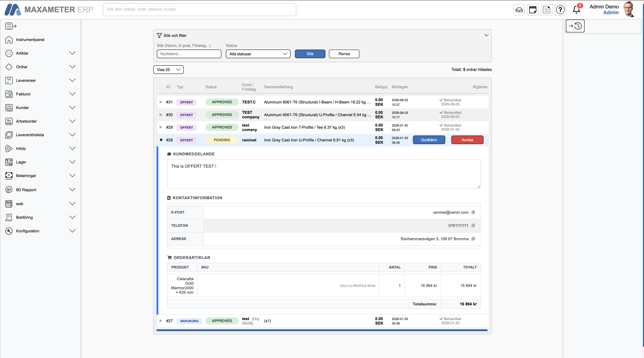Click the Leverantörslista icon

coord(9,135)
